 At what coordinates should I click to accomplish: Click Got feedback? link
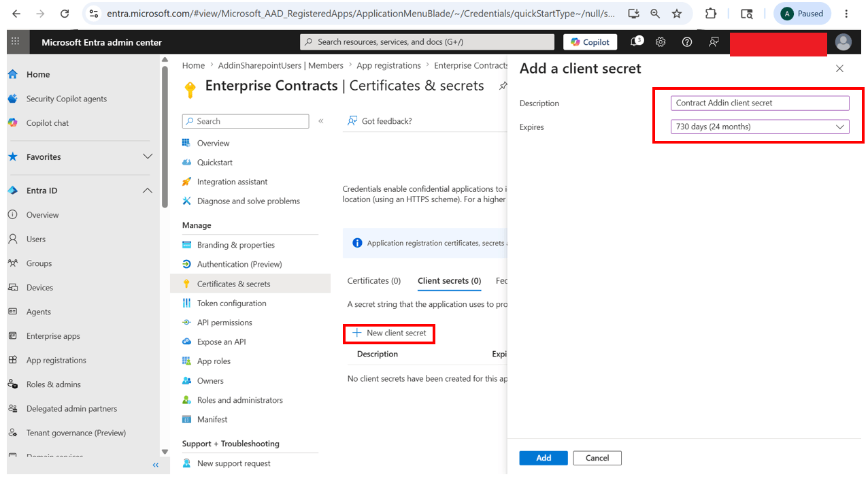[x=380, y=121]
